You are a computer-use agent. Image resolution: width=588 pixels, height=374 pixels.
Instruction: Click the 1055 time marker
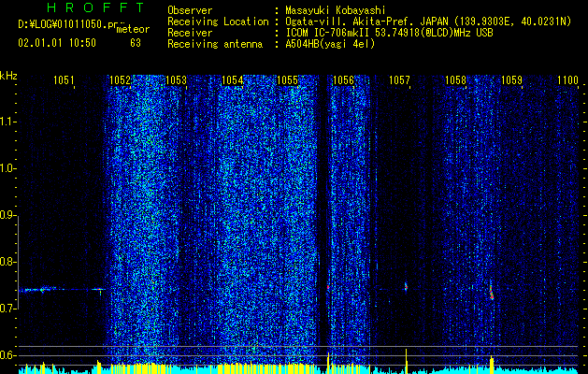pyautogui.click(x=288, y=79)
